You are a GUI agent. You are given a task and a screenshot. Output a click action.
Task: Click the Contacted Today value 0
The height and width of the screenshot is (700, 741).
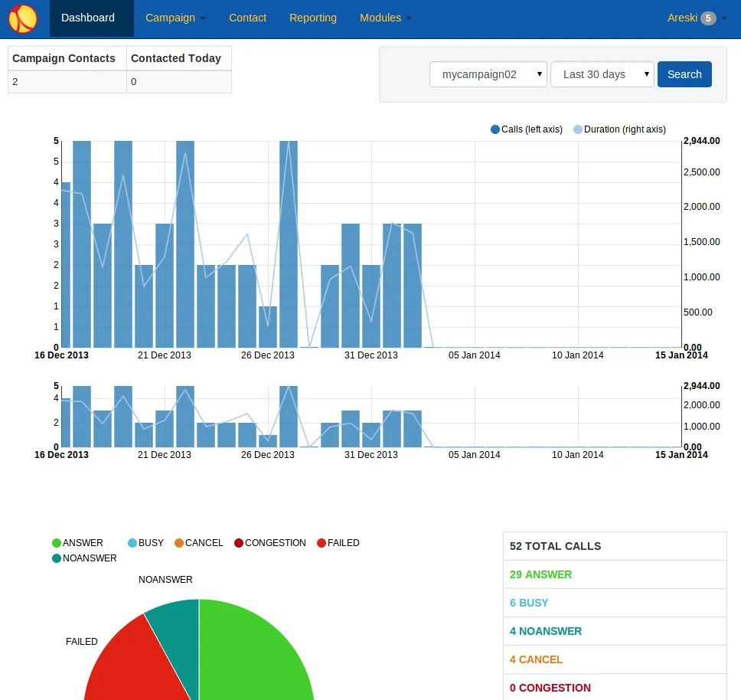coord(178,82)
